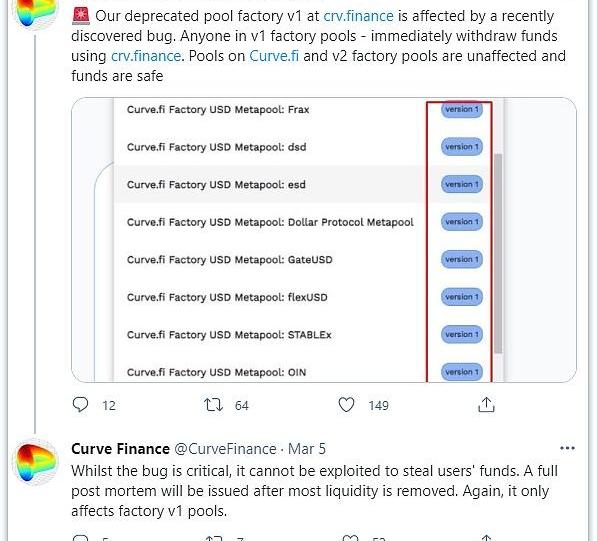Click the reply icon under the first tweet
This screenshot has width=597, height=541.
pos(80,405)
